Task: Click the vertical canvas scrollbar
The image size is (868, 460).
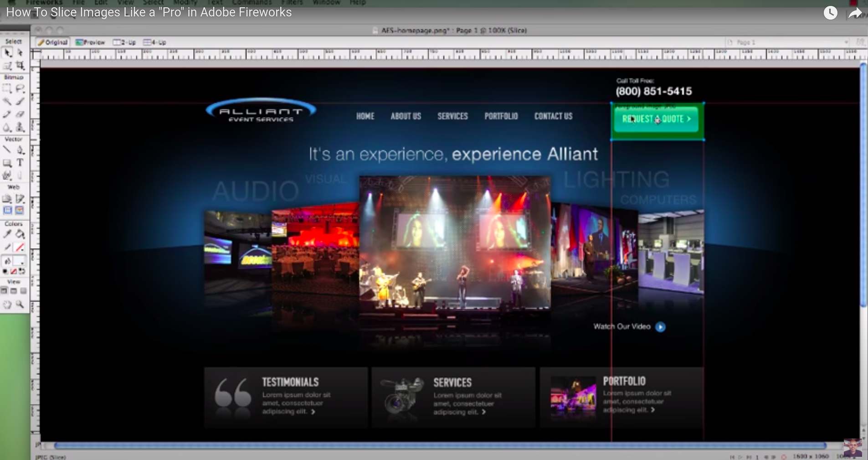Action: pos(863,185)
